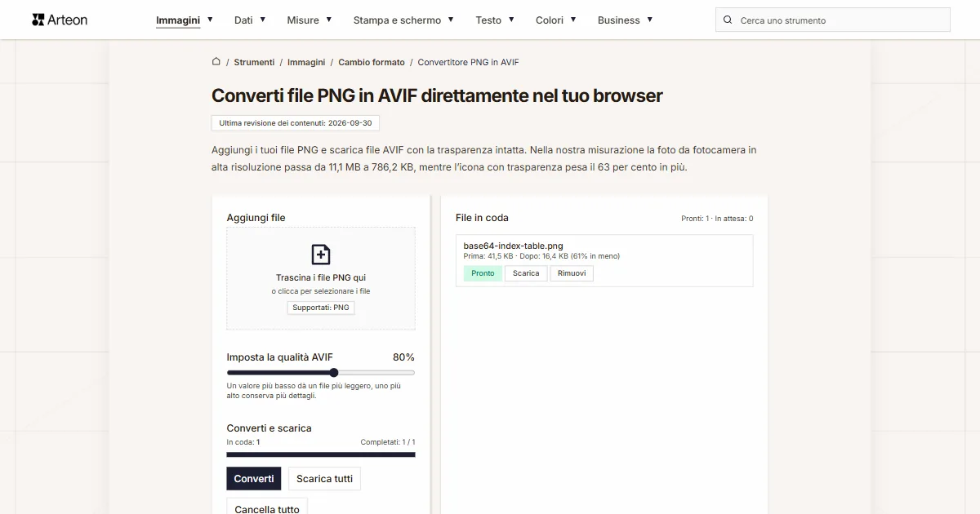
Task: Open the Dati menu
Action: click(x=243, y=20)
